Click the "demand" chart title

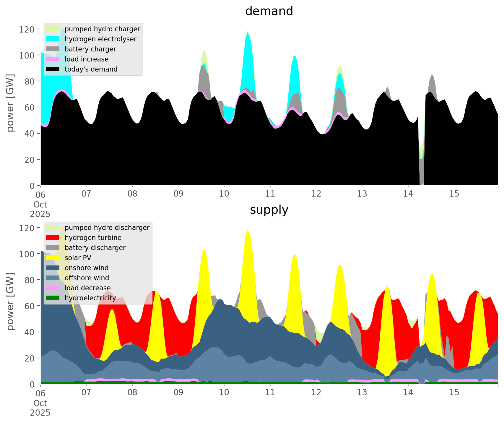coord(269,11)
